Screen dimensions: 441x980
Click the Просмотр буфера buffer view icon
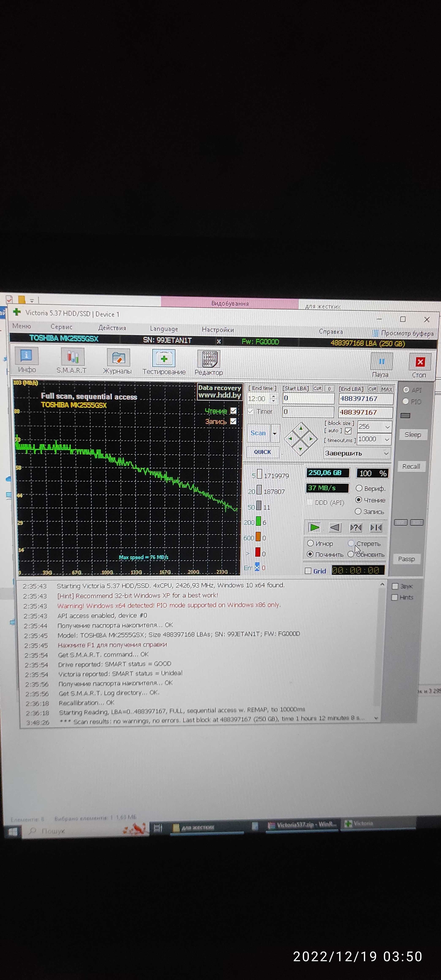[x=375, y=333]
